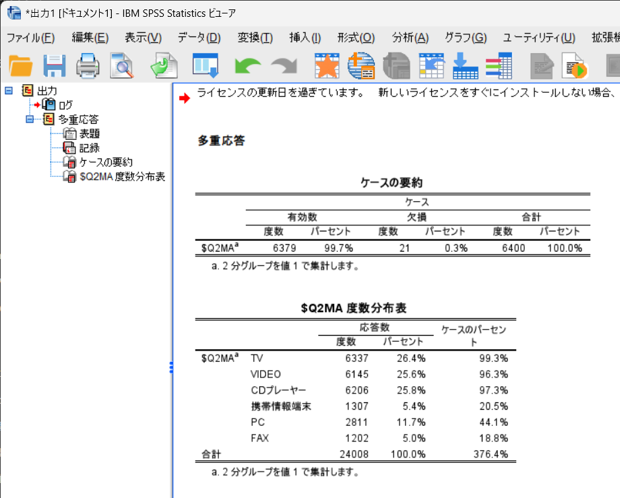Image resolution: width=620 pixels, height=498 pixels.
Task: Open Print Preview from the toolbar
Action: [x=122, y=67]
